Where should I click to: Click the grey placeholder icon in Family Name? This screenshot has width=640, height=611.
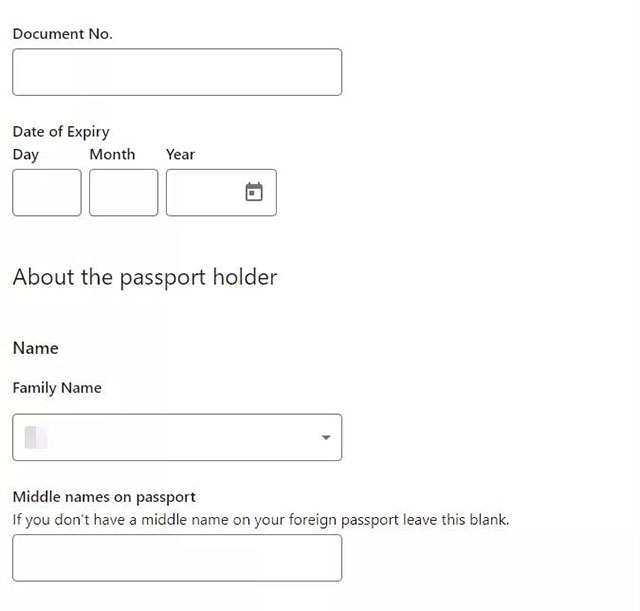coord(36,437)
